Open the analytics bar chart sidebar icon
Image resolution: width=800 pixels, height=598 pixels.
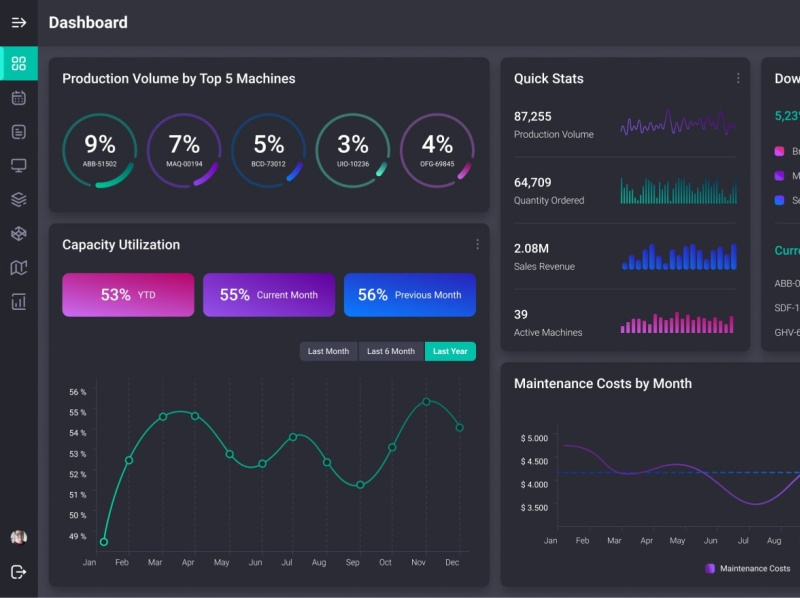point(18,301)
